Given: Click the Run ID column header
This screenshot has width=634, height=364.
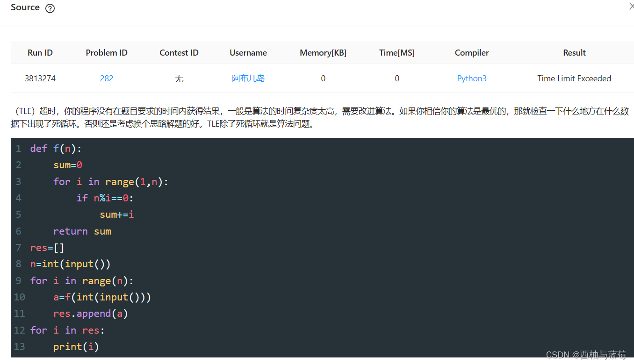Looking at the screenshot, I should pos(40,53).
